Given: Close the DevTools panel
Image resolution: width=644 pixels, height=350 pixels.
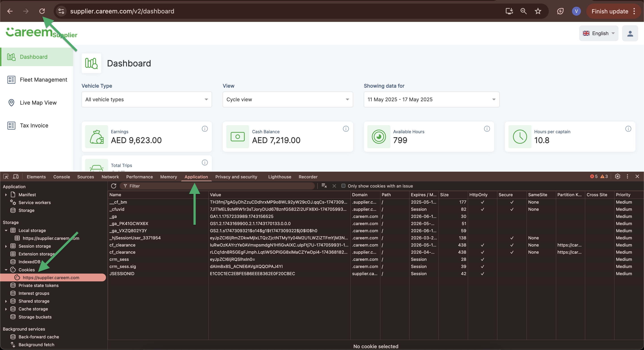Looking at the screenshot, I should point(637,176).
